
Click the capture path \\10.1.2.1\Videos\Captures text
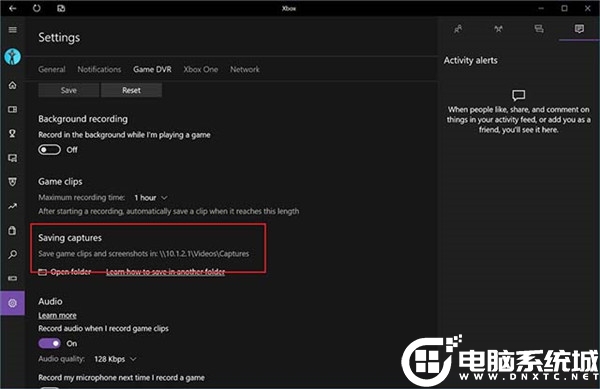click(204, 254)
